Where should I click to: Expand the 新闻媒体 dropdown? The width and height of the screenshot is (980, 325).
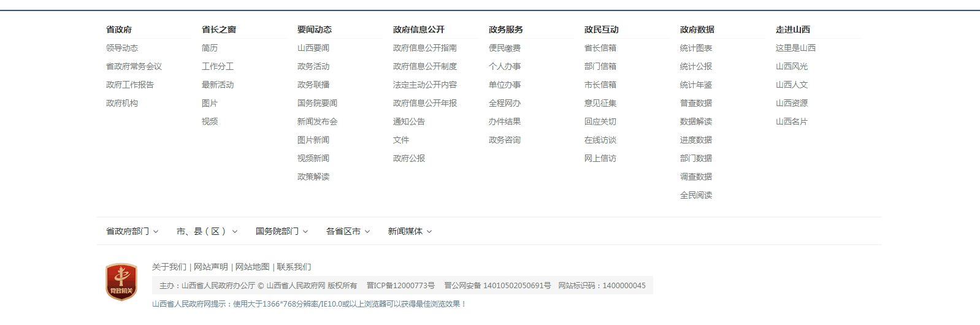click(x=410, y=231)
